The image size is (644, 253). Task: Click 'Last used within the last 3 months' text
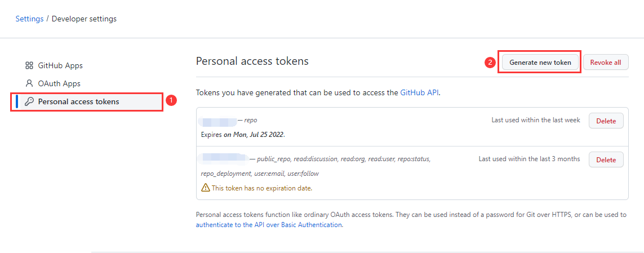(x=530, y=158)
